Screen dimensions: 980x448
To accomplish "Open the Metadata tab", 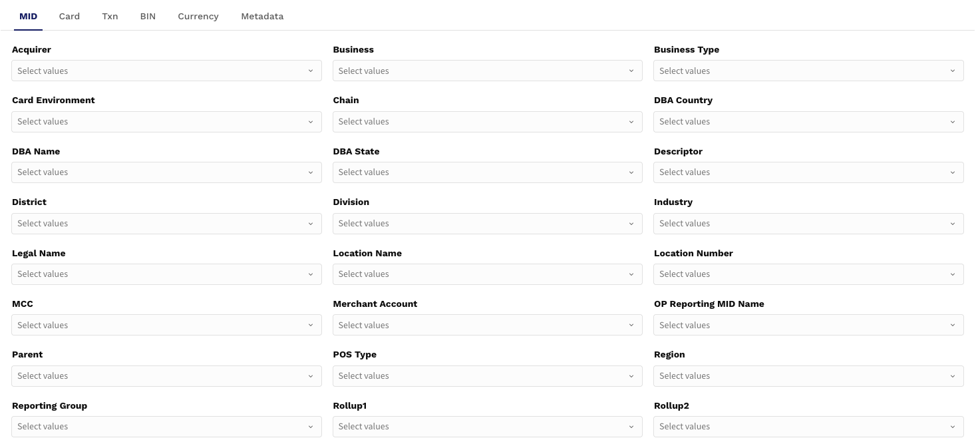I will coord(262,16).
